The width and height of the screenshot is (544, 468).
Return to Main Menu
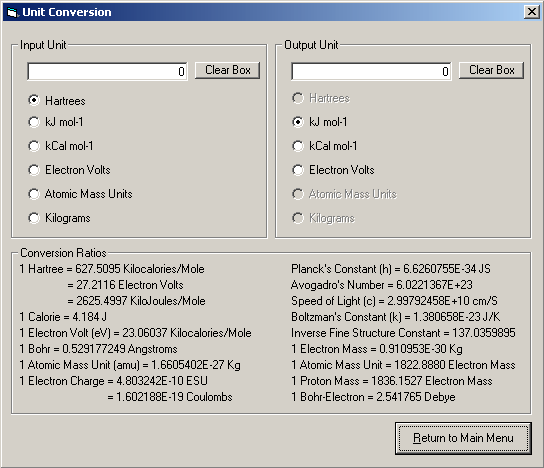tap(463, 438)
